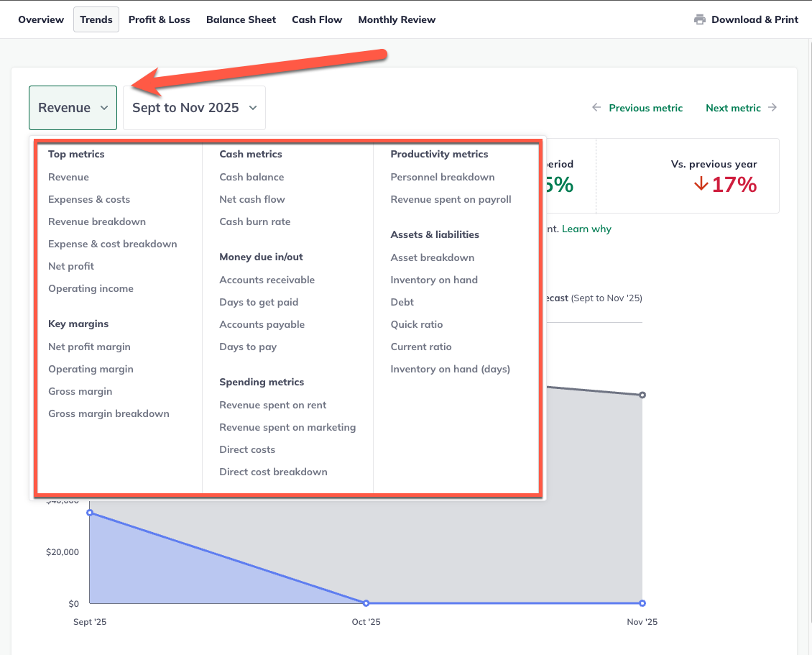Click the data point on Nov '25 forecast line
Viewport: 812px width, 655px height.
point(642,394)
